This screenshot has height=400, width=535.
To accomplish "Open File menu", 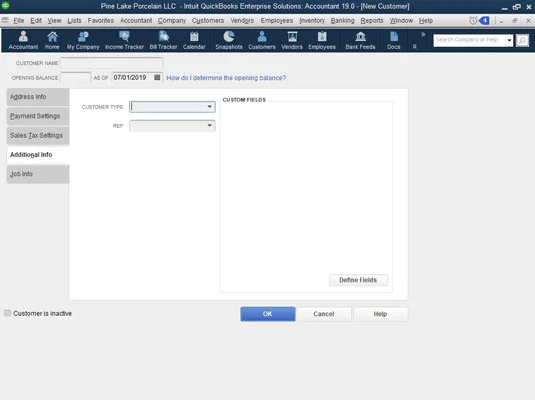I will [x=18, y=20].
